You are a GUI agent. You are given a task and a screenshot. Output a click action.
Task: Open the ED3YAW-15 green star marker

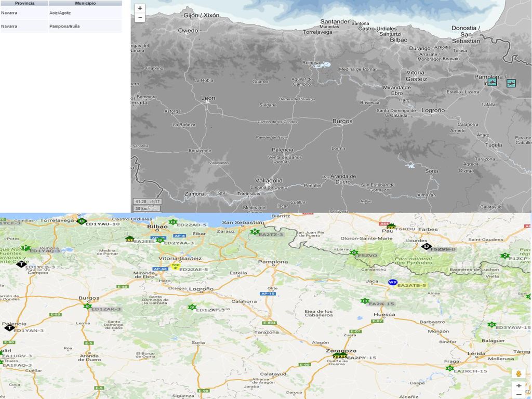491,325
